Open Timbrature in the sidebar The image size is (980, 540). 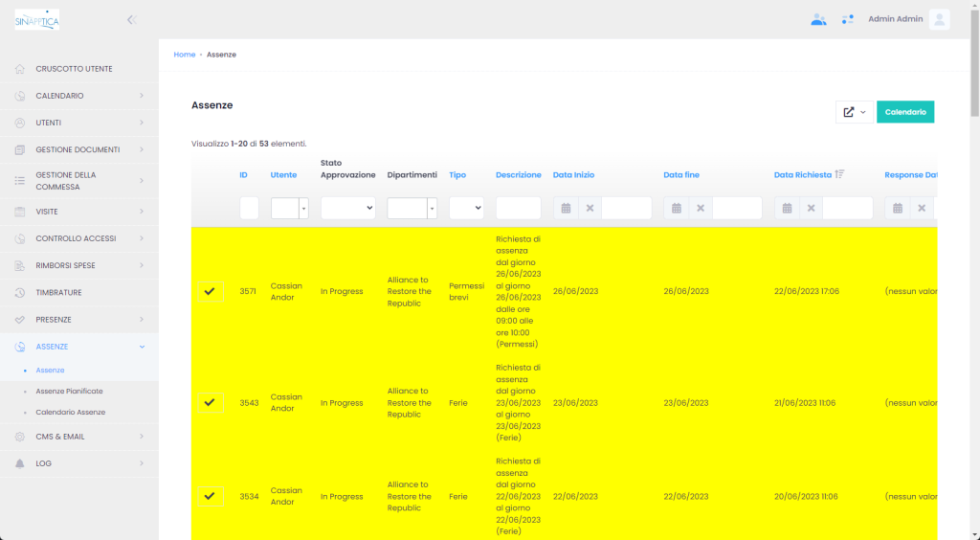point(58,292)
